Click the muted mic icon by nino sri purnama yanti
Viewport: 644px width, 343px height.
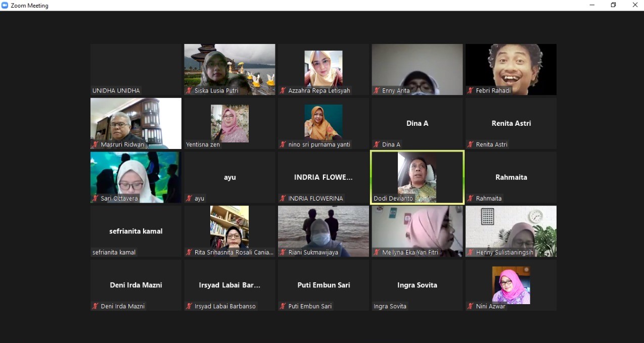[x=283, y=144]
